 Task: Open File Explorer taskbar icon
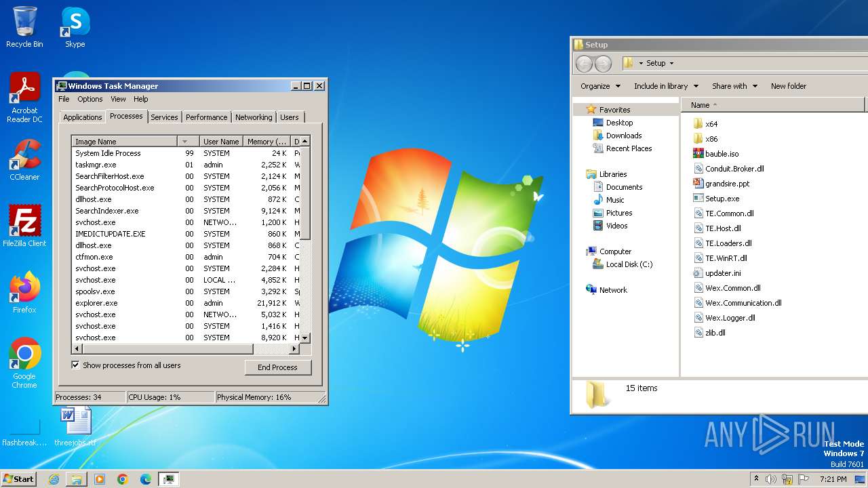(77, 479)
